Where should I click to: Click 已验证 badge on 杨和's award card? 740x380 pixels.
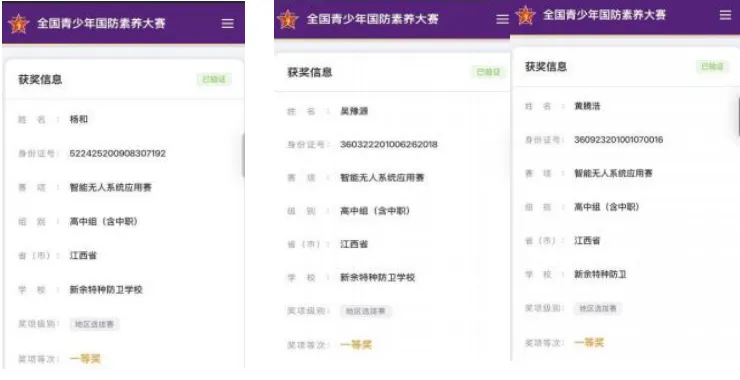pos(214,79)
